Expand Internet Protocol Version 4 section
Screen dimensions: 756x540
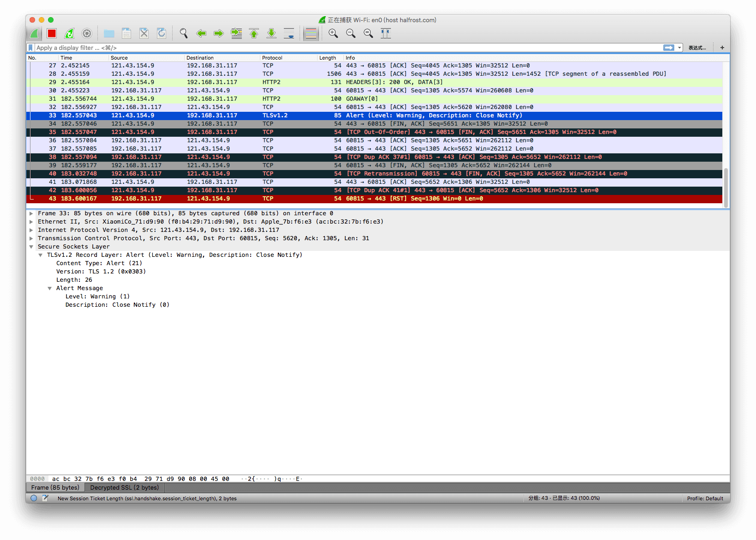(31, 230)
